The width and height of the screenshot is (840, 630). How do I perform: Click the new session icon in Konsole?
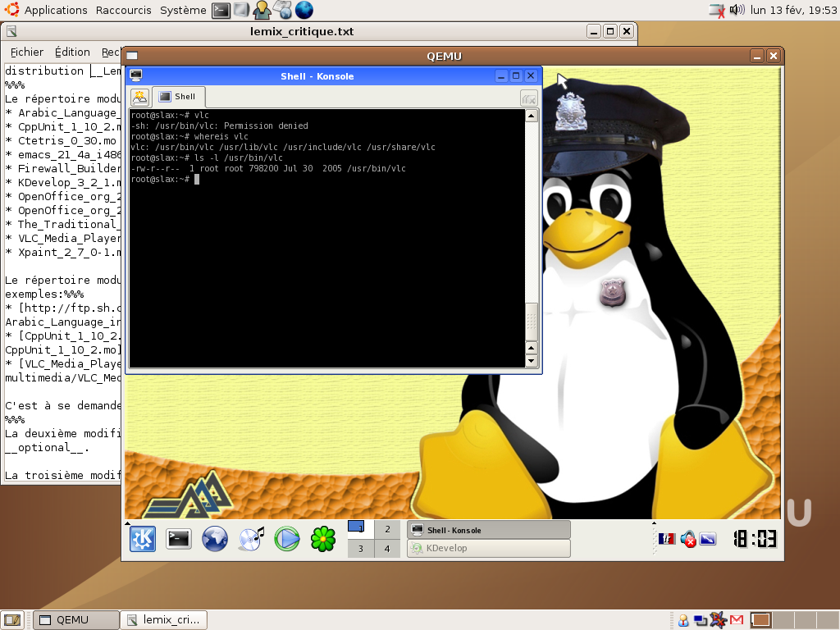point(139,97)
